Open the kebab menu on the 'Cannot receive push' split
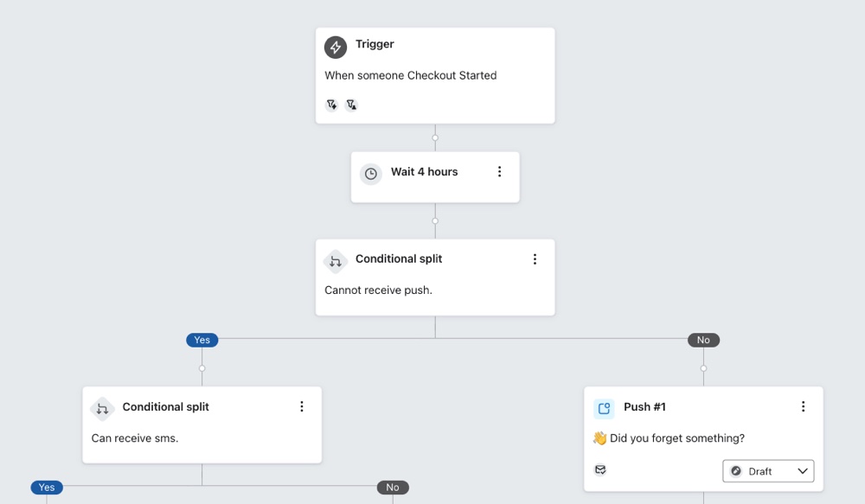This screenshot has height=504, width=865. point(535,258)
